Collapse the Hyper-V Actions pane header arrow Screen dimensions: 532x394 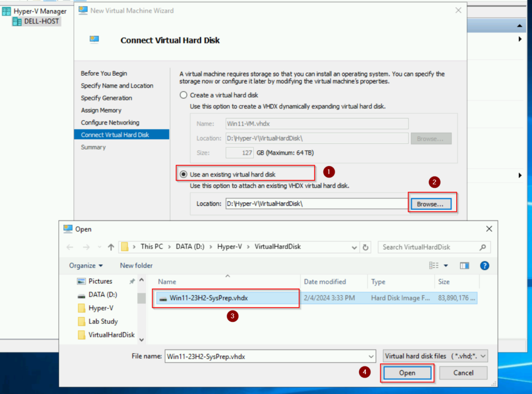(x=520, y=26)
